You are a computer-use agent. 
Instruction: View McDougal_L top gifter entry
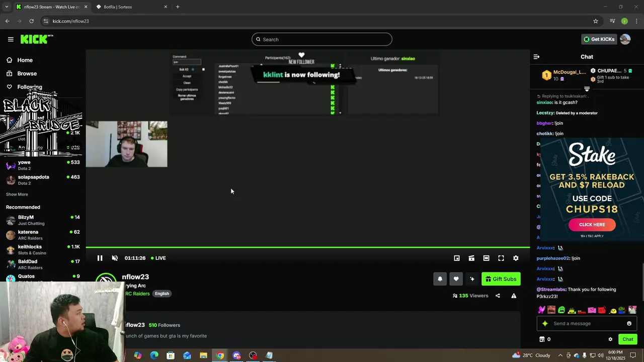[564, 75]
